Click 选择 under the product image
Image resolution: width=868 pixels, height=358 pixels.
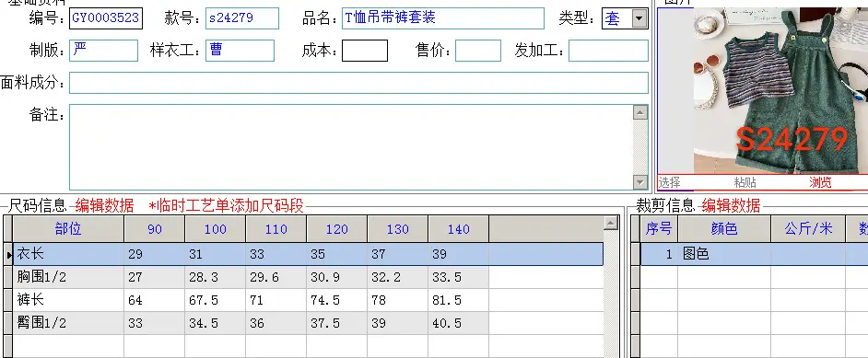[x=669, y=183]
